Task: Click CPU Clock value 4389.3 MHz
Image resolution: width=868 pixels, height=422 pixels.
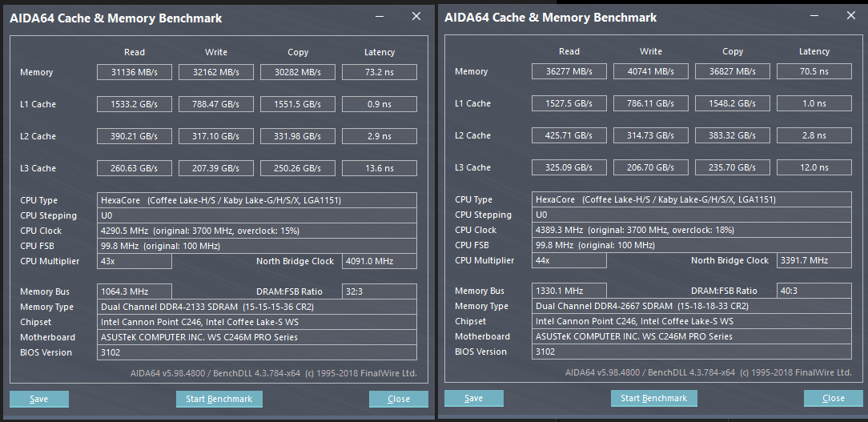Action: pyautogui.click(x=691, y=230)
